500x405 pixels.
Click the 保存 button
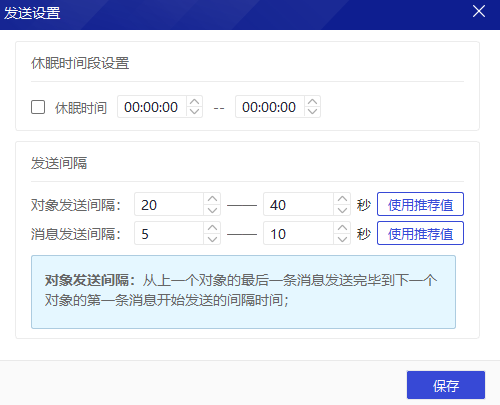click(446, 385)
